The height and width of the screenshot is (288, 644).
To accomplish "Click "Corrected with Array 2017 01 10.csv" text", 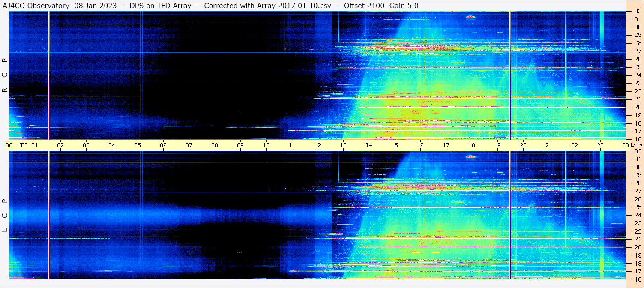I will 268,6.
